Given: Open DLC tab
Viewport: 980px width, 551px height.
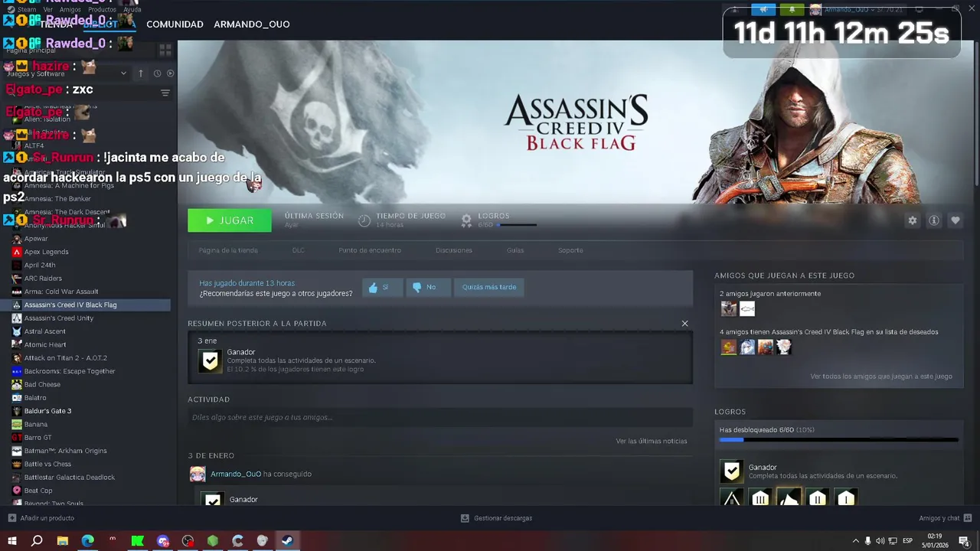Looking at the screenshot, I should (299, 250).
